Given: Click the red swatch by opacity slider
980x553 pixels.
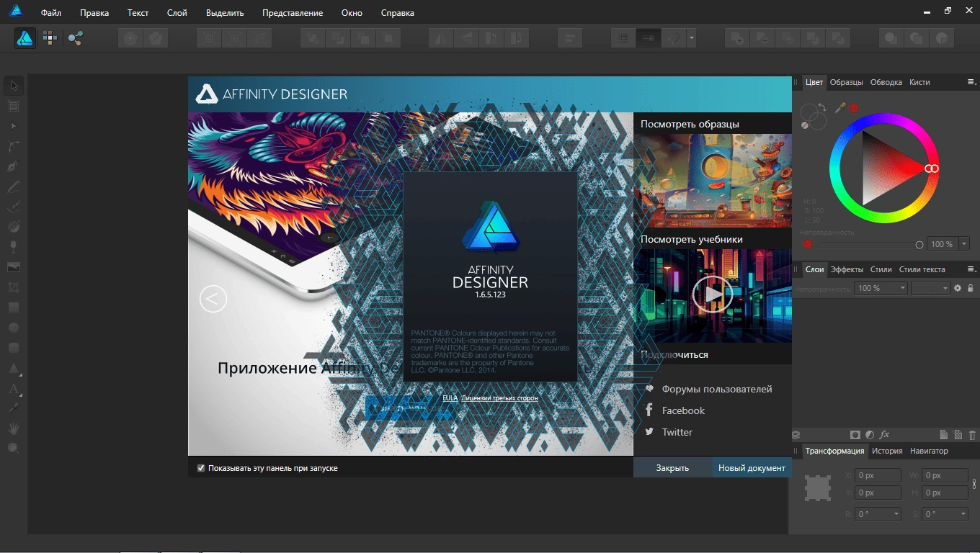Looking at the screenshot, I should point(808,245).
